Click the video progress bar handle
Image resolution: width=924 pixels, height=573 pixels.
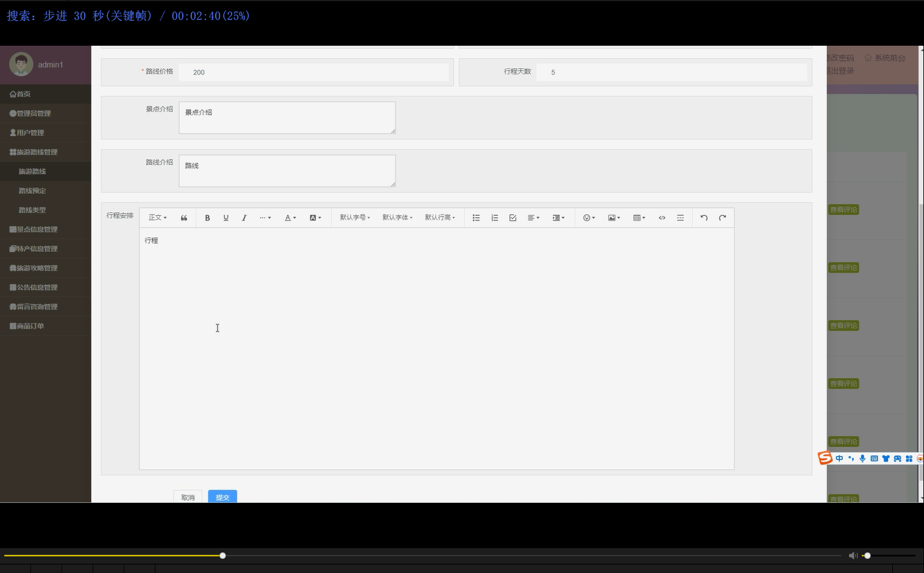(222, 555)
